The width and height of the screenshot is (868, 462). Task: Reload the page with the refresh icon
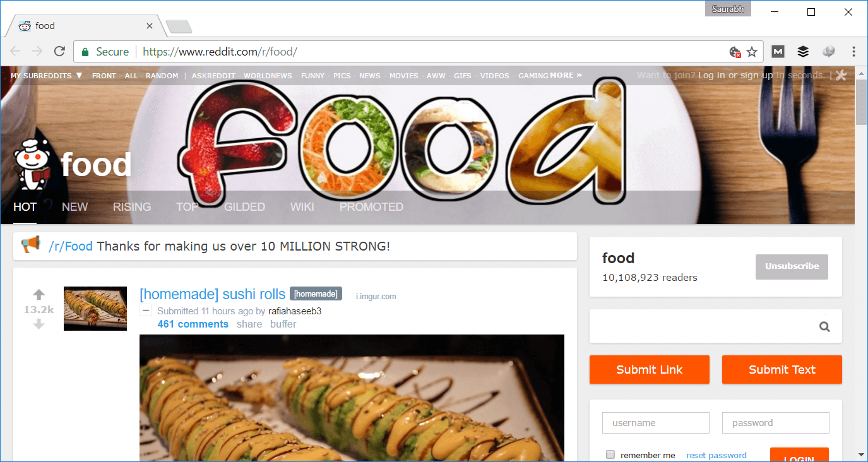(x=59, y=52)
